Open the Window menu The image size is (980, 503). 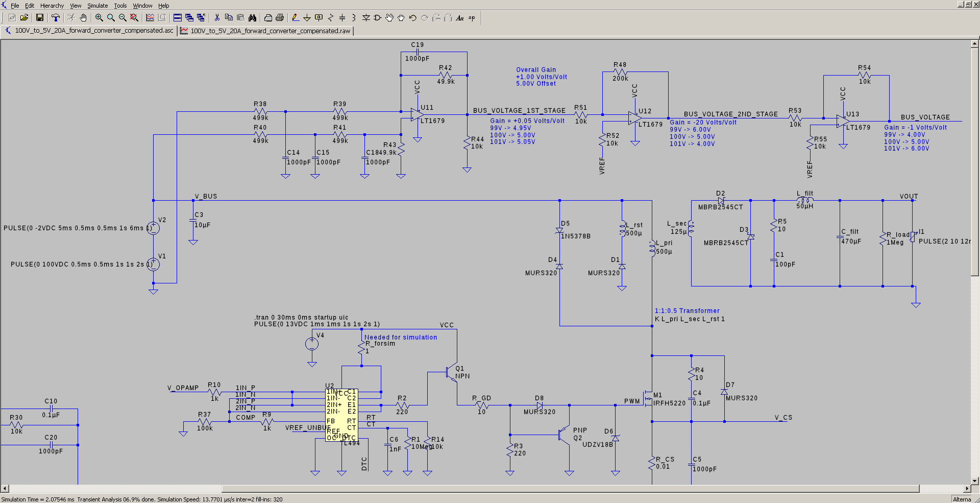tap(142, 6)
